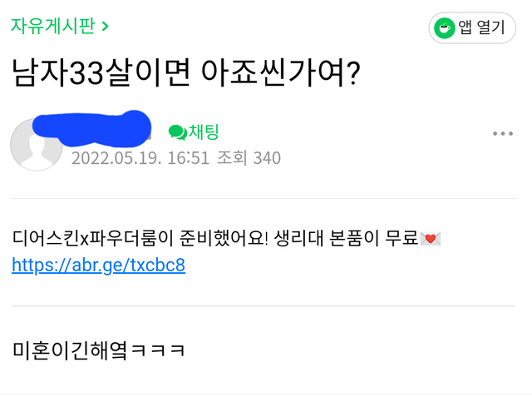Viewport: 532px width, 397px height.
Task: Select the blue-scribbled author nickname
Action: point(91,131)
